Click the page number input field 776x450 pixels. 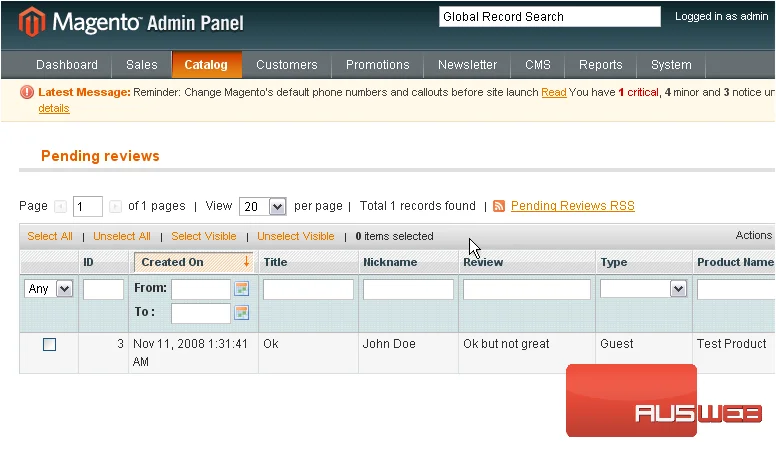tap(88, 206)
